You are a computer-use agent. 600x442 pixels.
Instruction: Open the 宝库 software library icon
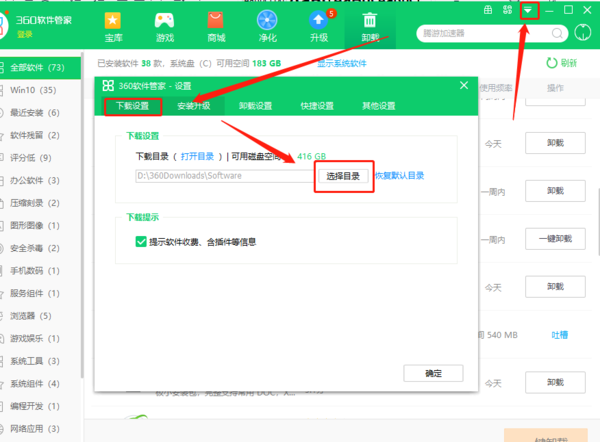(115, 24)
